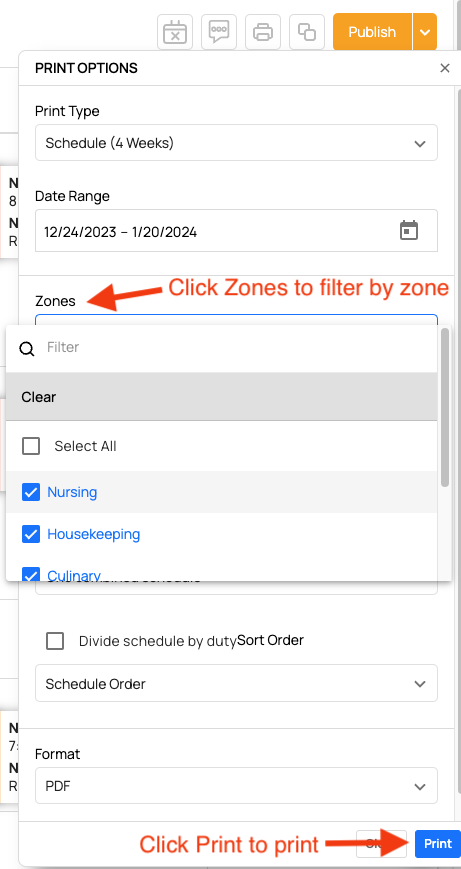Click the magnifier icon in zone filter
Viewport: 461px width, 869px height.
[27, 349]
